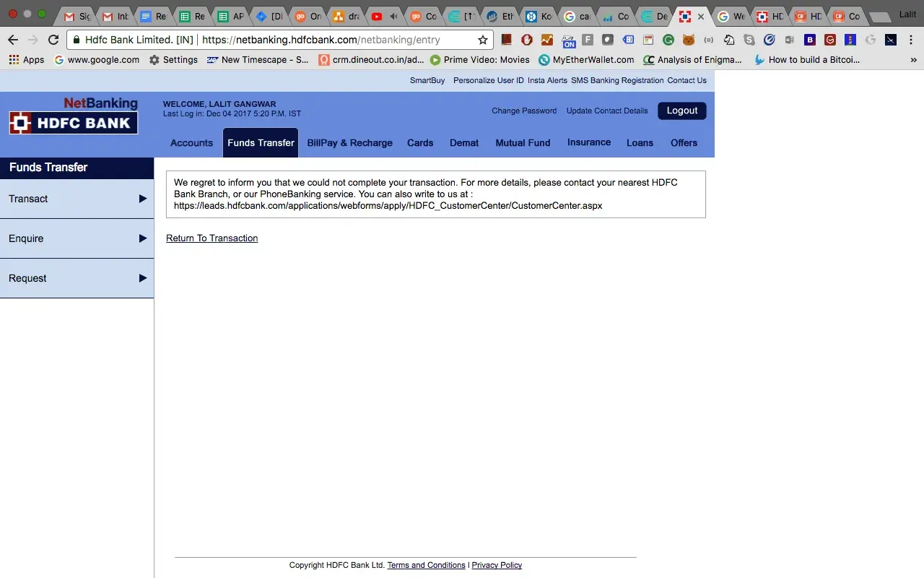Open the Mutual Fund menu tab
This screenshot has height=578, width=924.
tap(523, 143)
